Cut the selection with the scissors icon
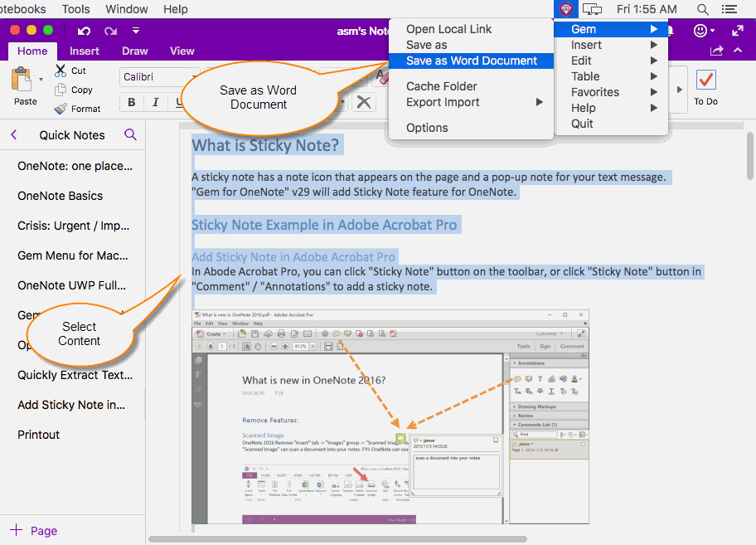 click(x=61, y=71)
